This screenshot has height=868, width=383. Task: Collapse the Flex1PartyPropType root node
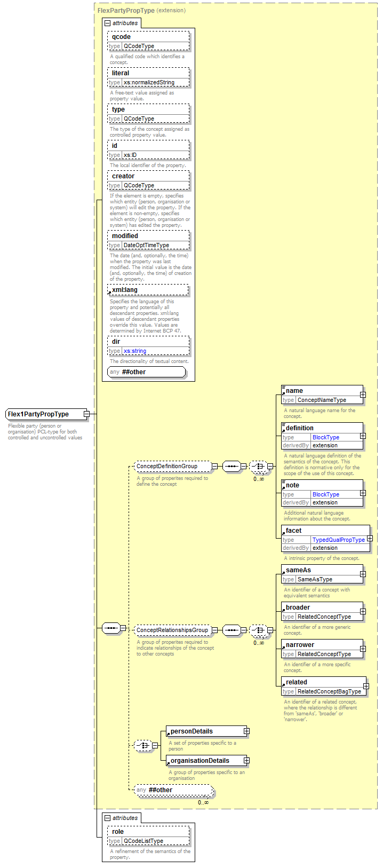click(x=86, y=414)
